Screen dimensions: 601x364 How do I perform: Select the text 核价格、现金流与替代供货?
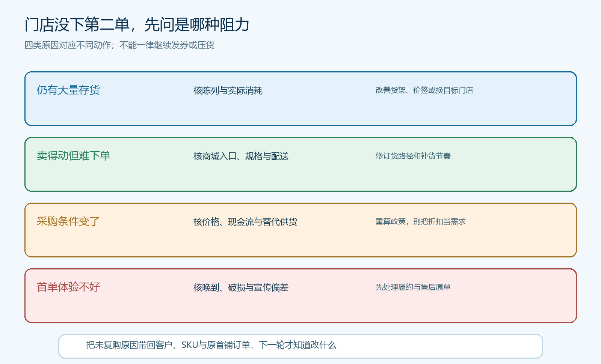245,222
